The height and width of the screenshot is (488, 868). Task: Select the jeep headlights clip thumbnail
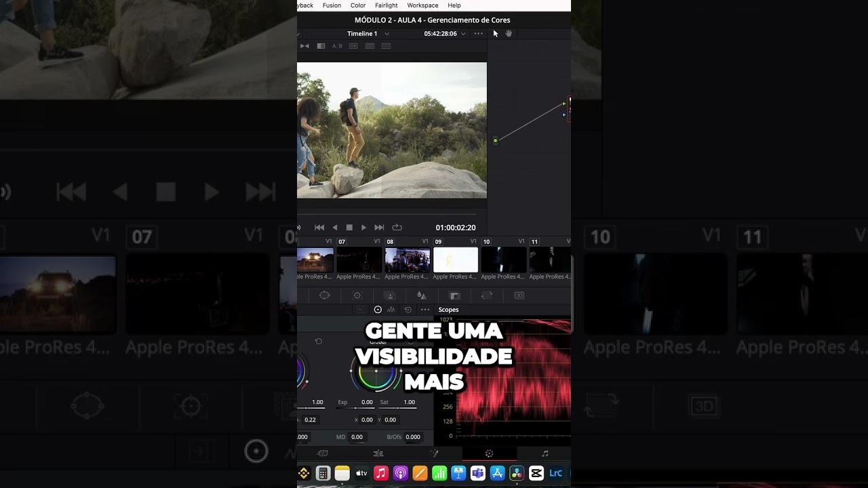pos(315,260)
